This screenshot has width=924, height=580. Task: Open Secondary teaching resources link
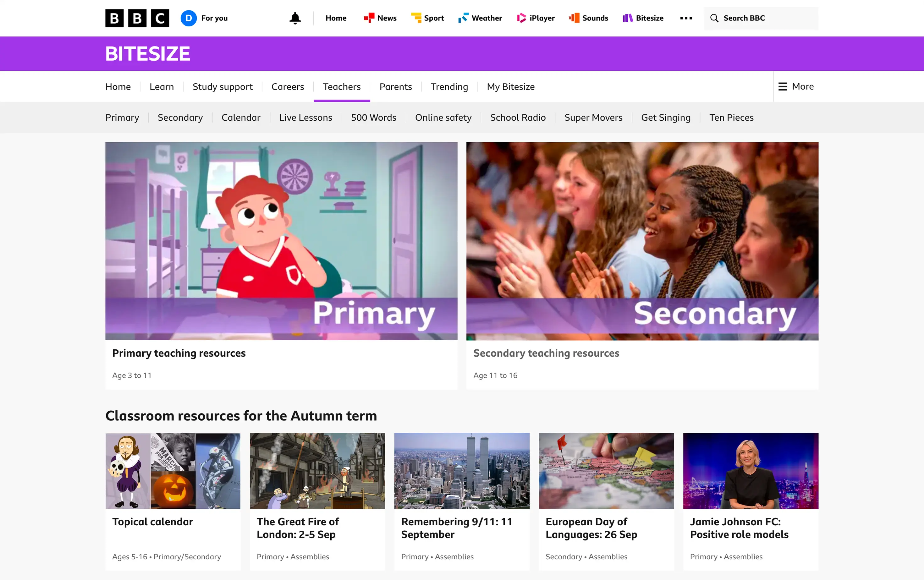(546, 353)
